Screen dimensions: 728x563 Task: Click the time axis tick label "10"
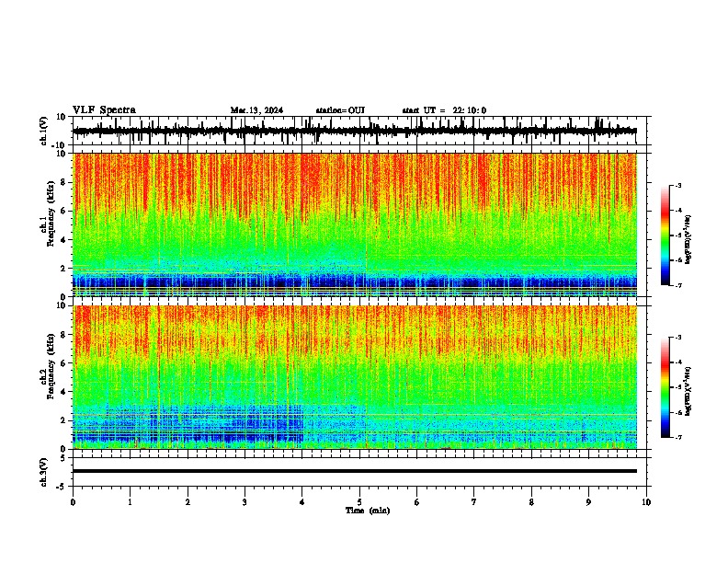tap(646, 502)
